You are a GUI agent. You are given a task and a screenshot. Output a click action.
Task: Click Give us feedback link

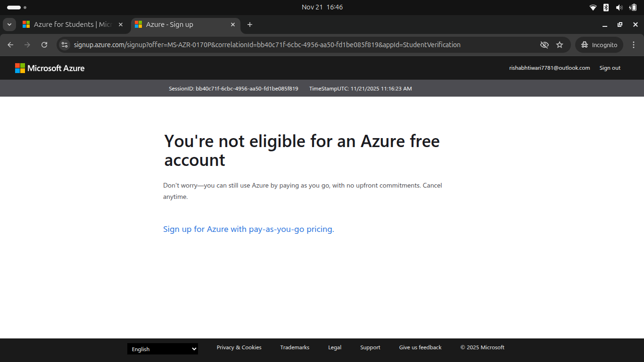click(x=420, y=347)
